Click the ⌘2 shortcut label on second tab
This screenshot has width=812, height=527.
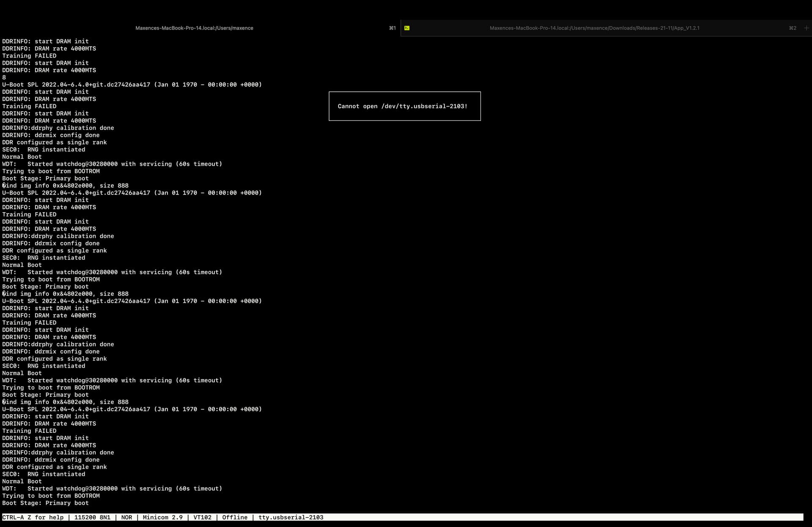tap(793, 28)
